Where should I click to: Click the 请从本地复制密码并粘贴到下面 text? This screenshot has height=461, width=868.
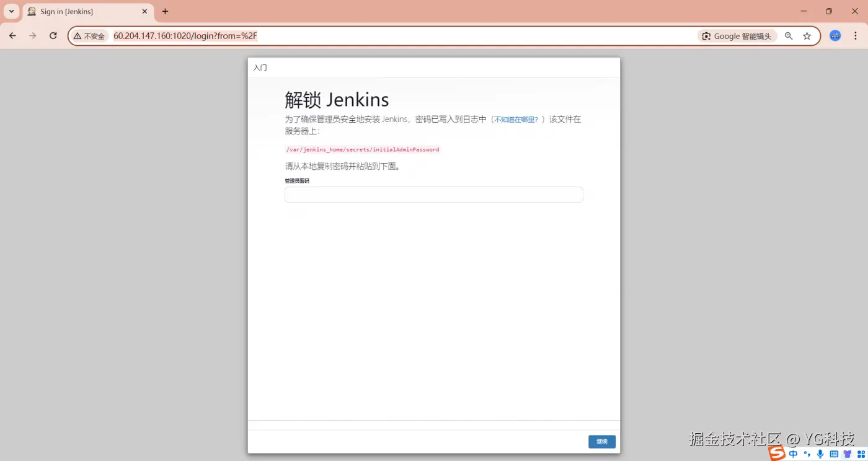point(342,167)
